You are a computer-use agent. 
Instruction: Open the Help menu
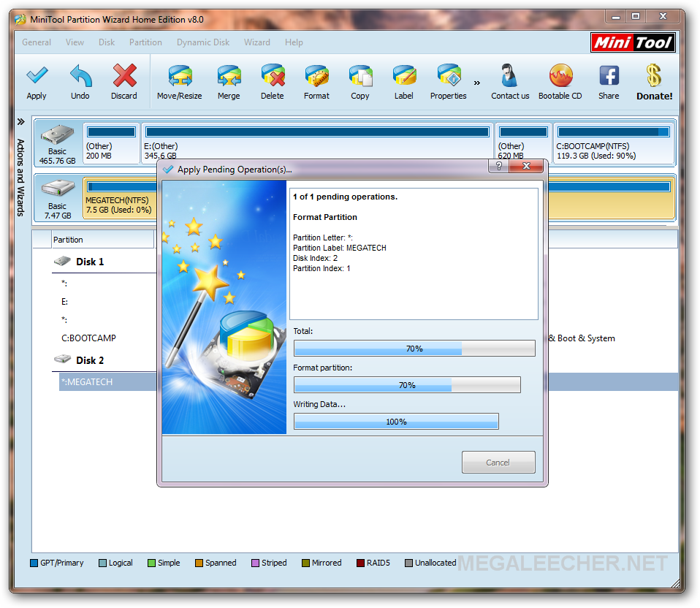tap(294, 42)
